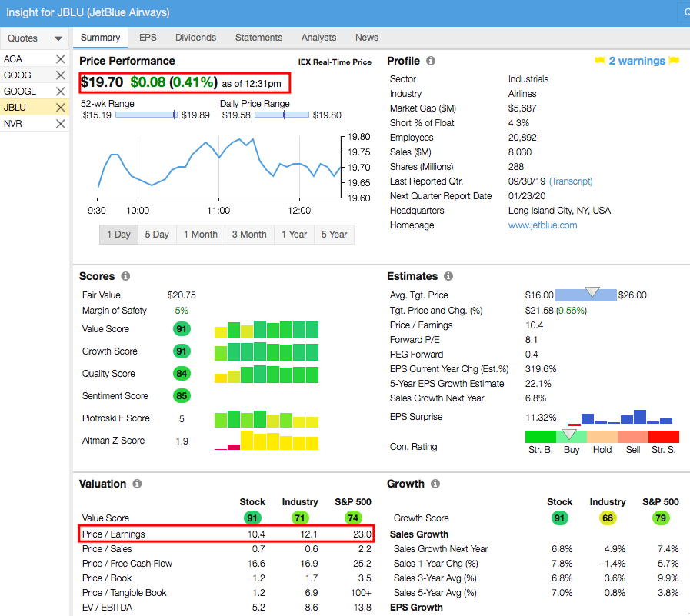Click the target price $21.58 (9.56%)
This screenshot has width=690, height=616.
click(x=556, y=311)
